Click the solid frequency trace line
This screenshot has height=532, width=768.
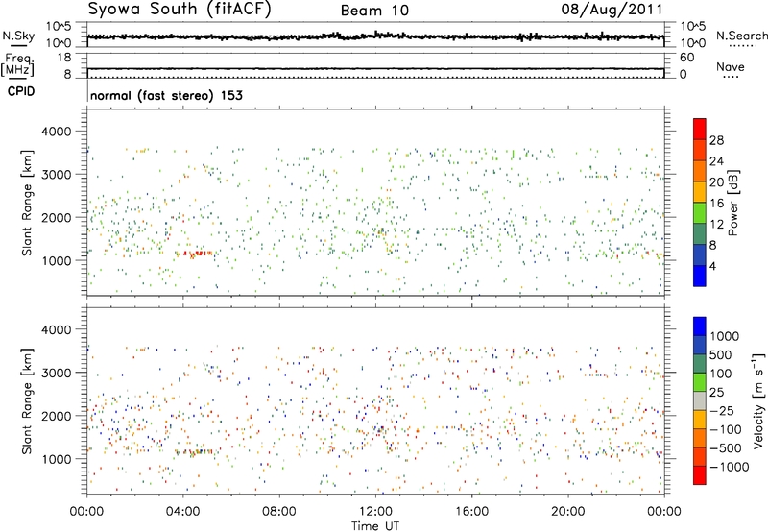click(x=375, y=68)
